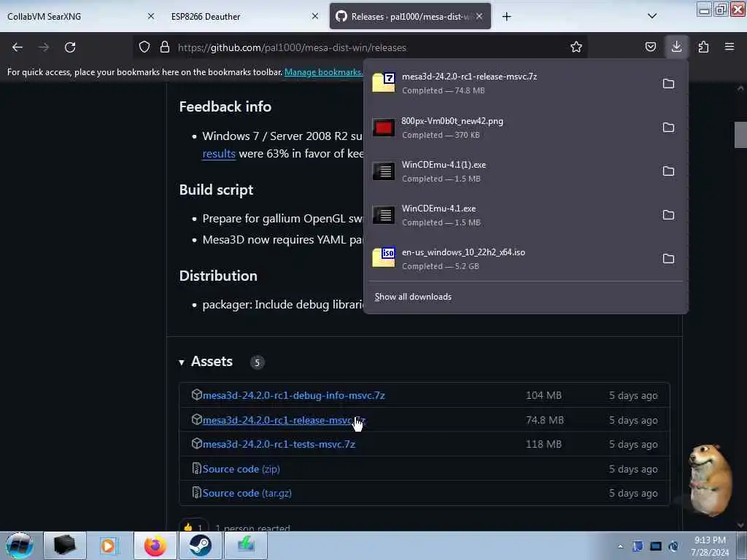Download mesa3d-24.2.0-rc1-tests-msvc.7z
747x560 pixels.
click(279, 444)
